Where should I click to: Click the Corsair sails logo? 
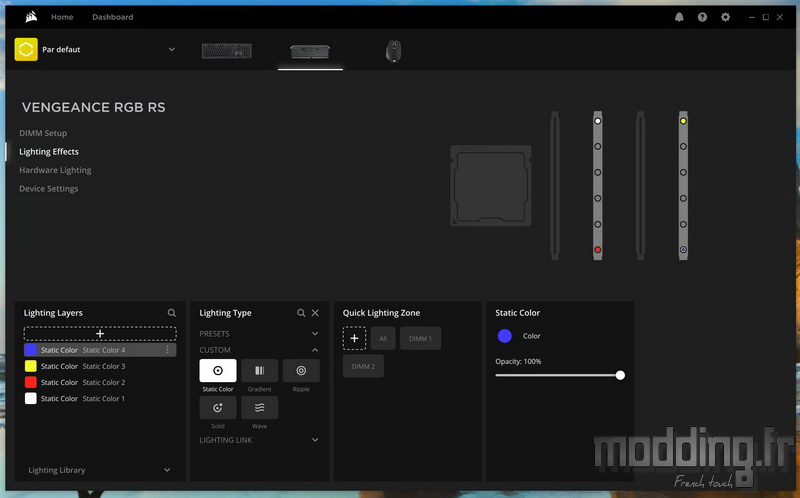point(31,17)
